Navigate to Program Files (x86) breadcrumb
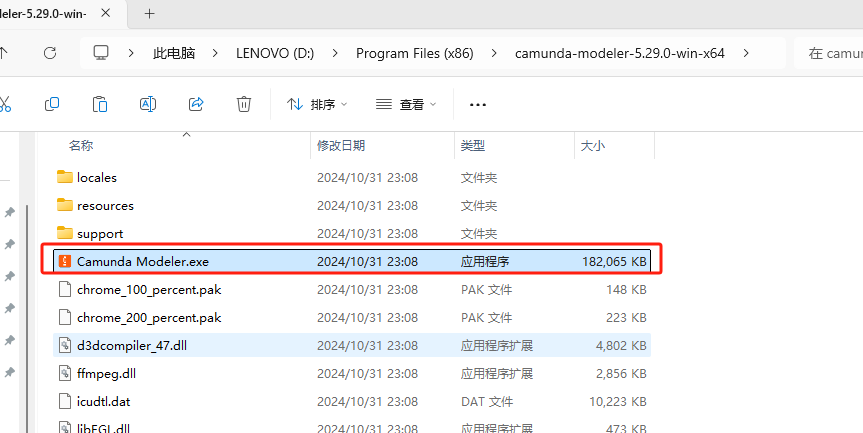The width and height of the screenshot is (863, 433). click(414, 53)
